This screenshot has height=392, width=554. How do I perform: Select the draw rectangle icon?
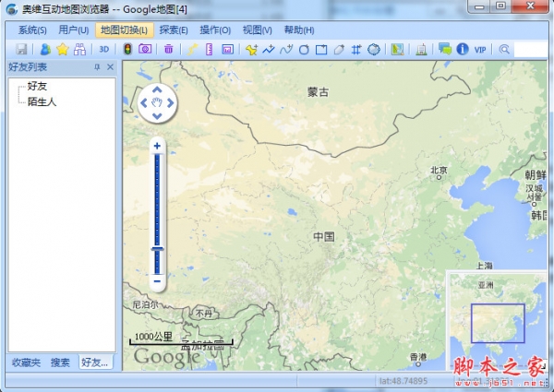pyautogui.click(x=321, y=50)
